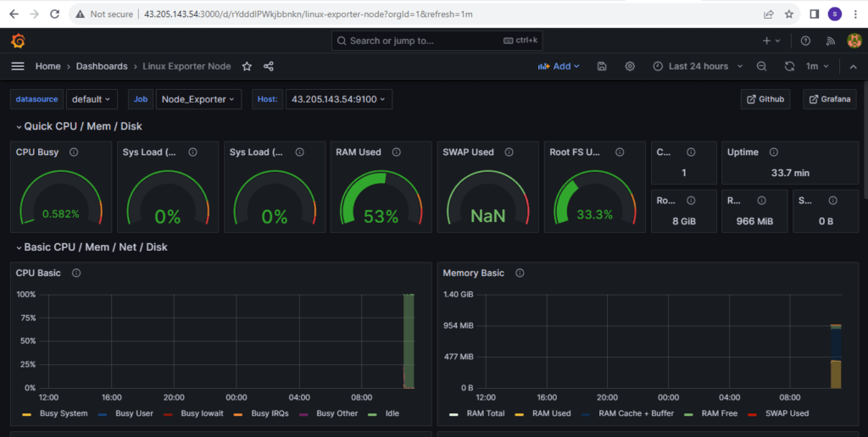Image resolution: width=868 pixels, height=437 pixels.
Task: Star the Linux Exporter Node dashboard
Action: 247,66
